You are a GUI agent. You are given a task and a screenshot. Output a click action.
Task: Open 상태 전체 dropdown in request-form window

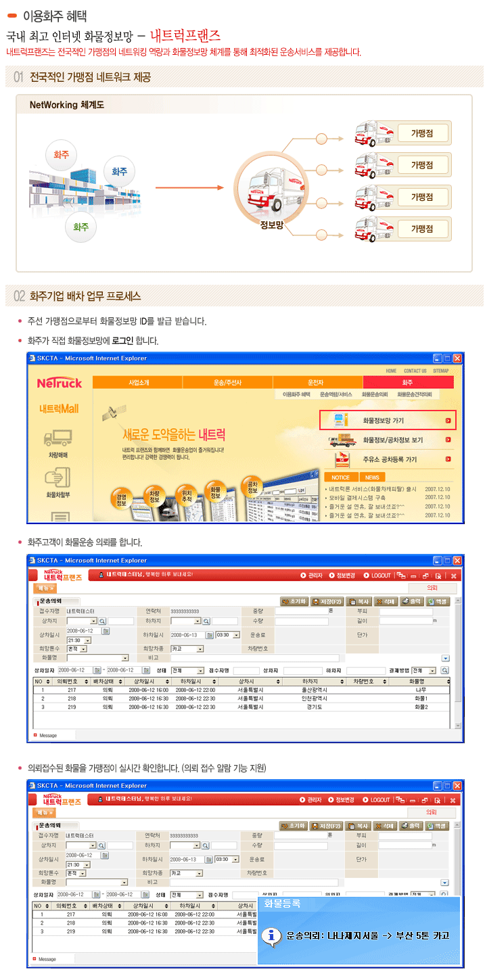[187, 670]
